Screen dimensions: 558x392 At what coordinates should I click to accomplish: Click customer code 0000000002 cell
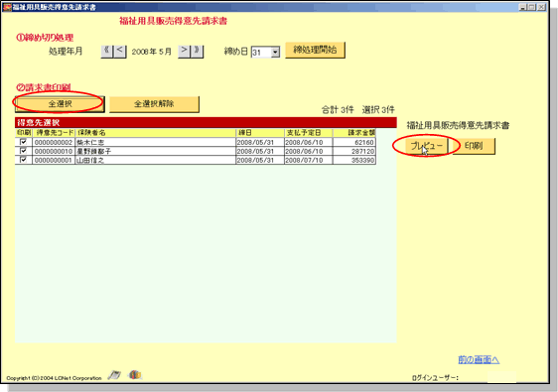click(54, 142)
